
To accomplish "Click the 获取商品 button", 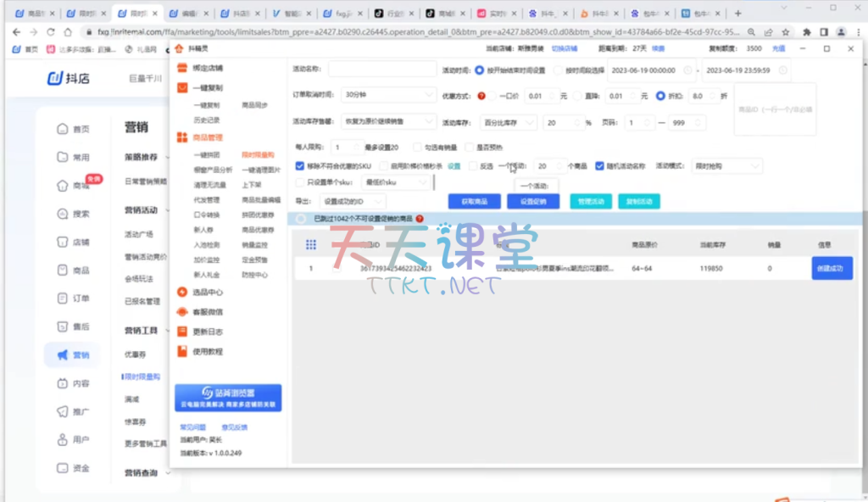I will click(x=474, y=202).
